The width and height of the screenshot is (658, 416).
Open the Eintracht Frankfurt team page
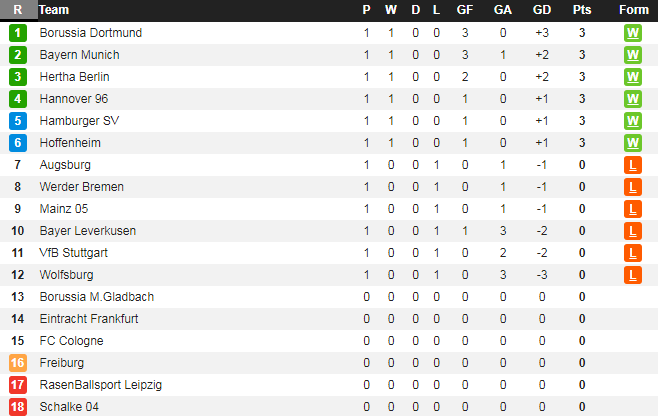pos(89,319)
